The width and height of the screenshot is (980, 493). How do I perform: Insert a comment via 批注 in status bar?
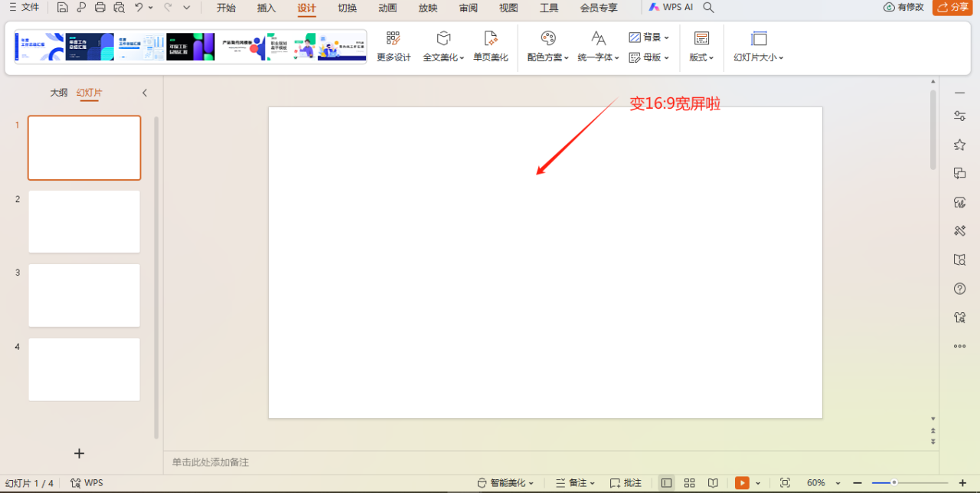coord(626,482)
